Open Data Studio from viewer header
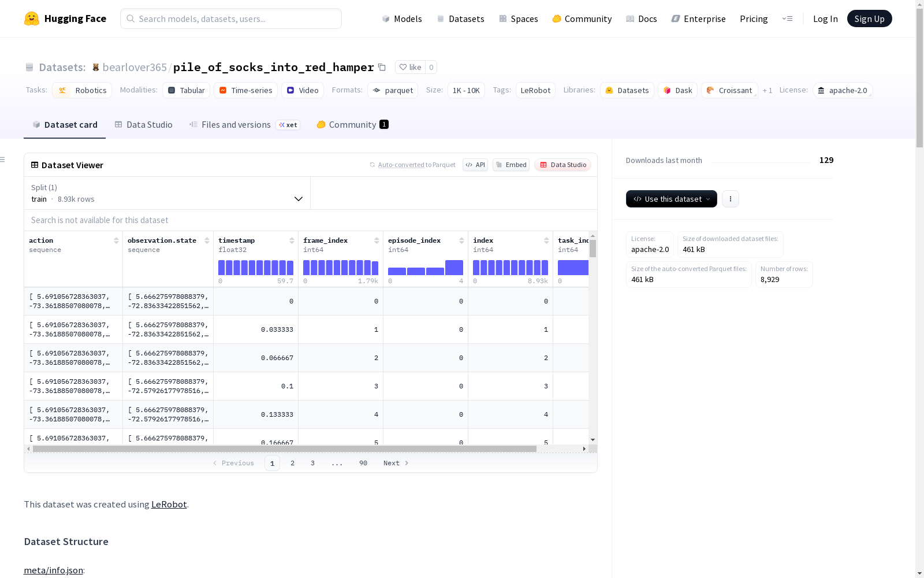This screenshot has width=924, height=578. [x=562, y=165]
